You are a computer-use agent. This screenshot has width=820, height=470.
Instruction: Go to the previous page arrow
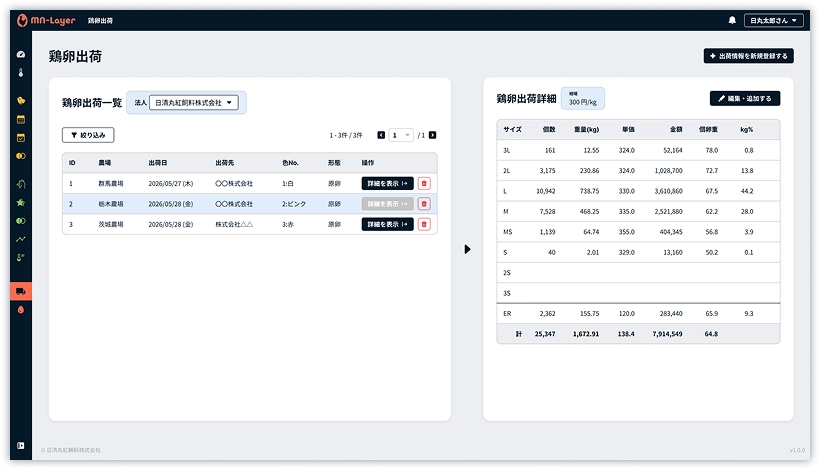pyautogui.click(x=381, y=135)
